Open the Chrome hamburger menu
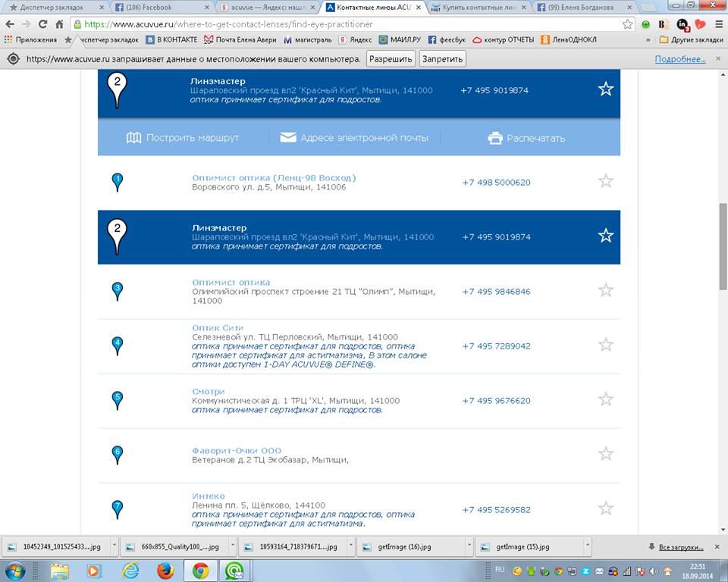Image resolution: width=728 pixels, height=582 pixels. [x=718, y=24]
